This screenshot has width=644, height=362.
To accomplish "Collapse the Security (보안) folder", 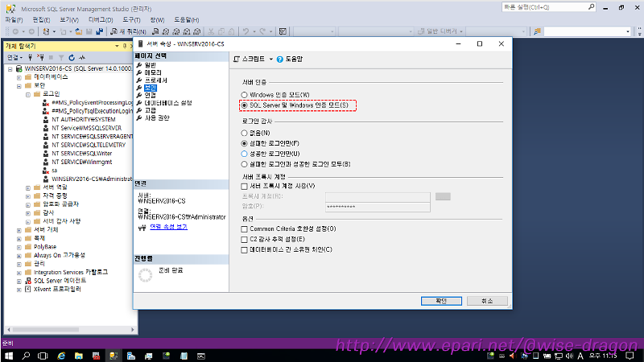I will (x=19, y=86).
